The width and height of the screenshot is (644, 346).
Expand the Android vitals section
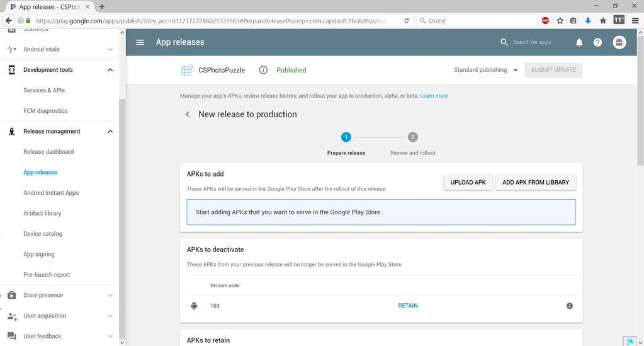(110, 49)
